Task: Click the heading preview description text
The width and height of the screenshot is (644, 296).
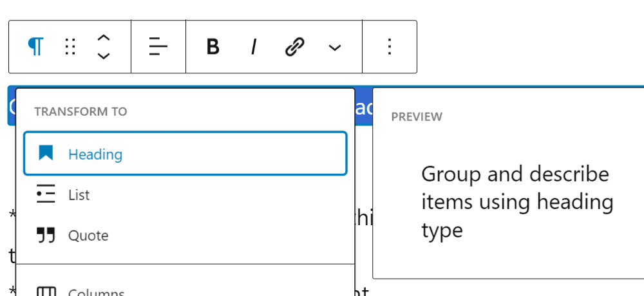Action: [x=516, y=202]
